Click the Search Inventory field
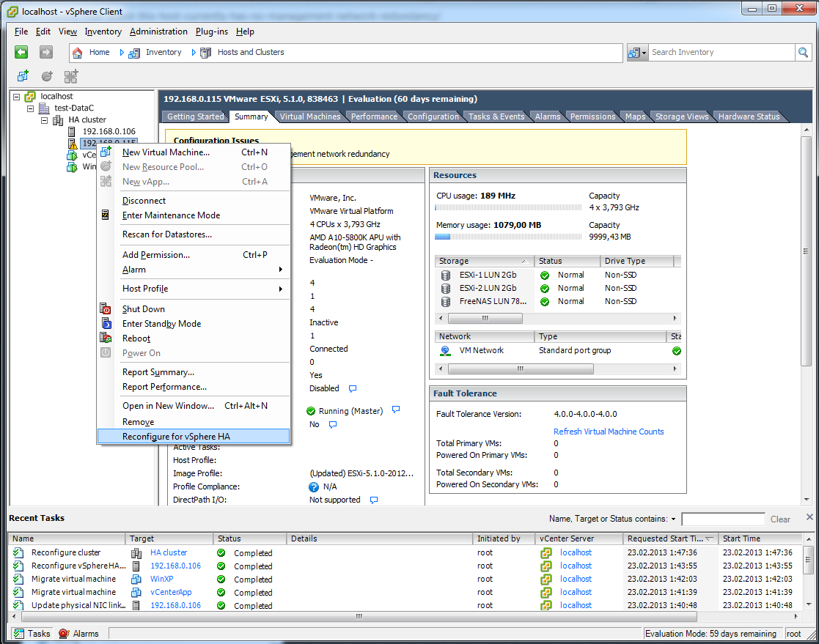The width and height of the screenshot is (819, 644). click(721, 52)
